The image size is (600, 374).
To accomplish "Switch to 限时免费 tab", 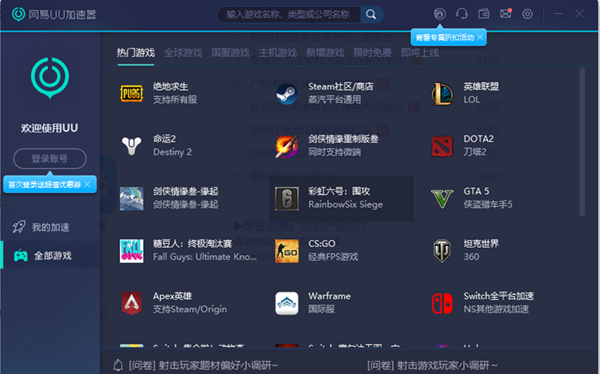I will click(x=372, y=52).
